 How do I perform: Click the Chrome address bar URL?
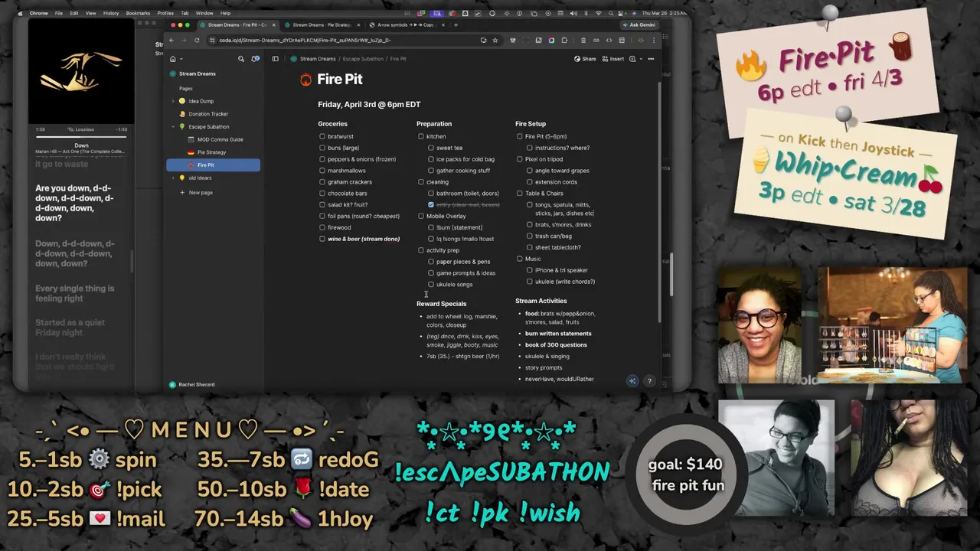click(x=305, y=40)
